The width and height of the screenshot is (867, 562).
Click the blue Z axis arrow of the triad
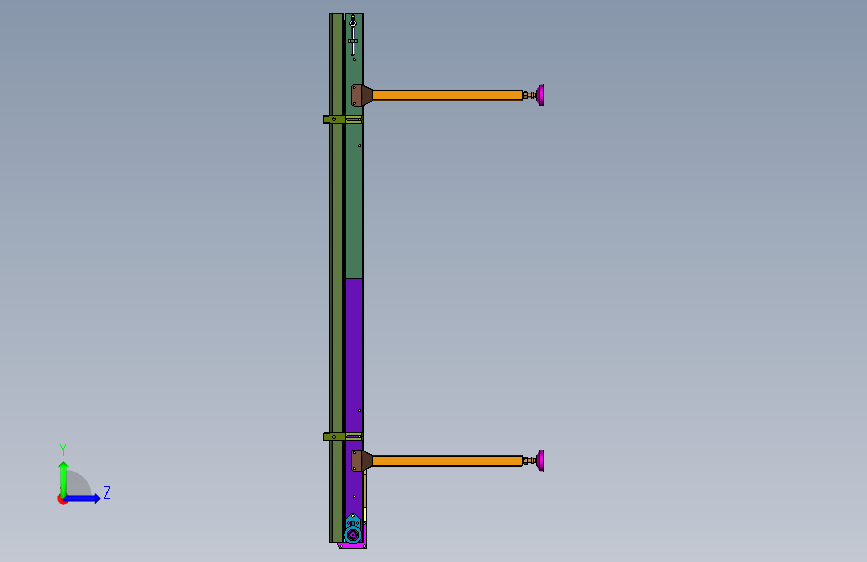pos(83,498)
